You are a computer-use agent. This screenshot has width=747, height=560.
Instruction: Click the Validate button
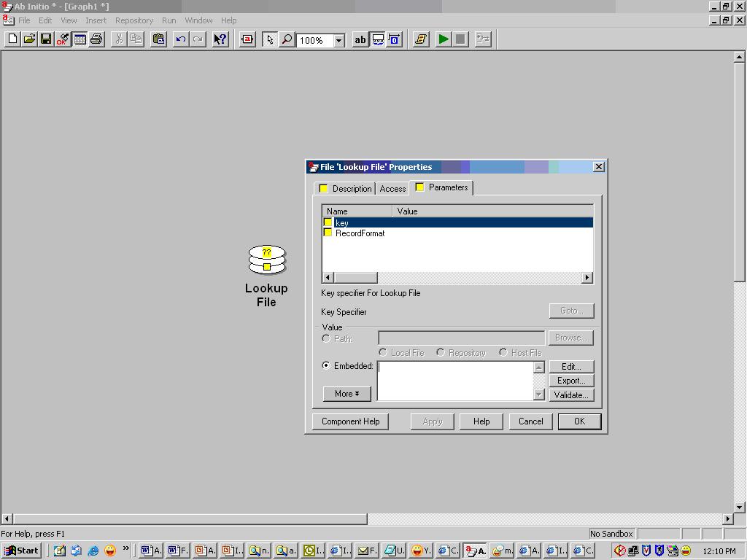pyautogui.click(x=571, y=394)
